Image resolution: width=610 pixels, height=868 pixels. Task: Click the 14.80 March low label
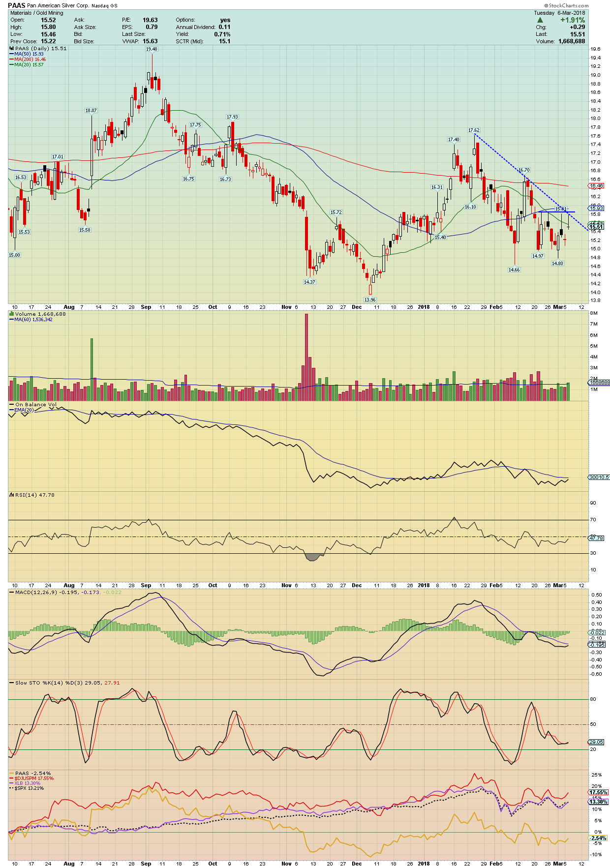[557, 263]
